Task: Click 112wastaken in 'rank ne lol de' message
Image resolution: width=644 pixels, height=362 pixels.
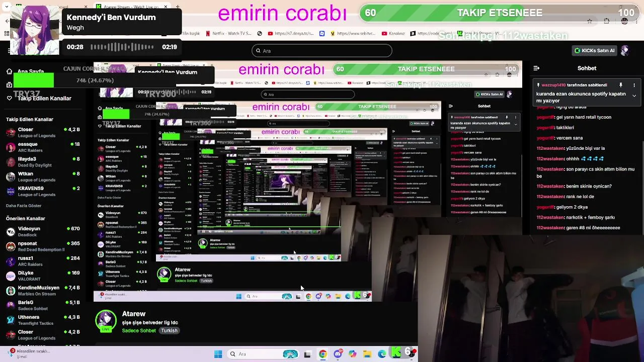Action: tap(550, 197)
